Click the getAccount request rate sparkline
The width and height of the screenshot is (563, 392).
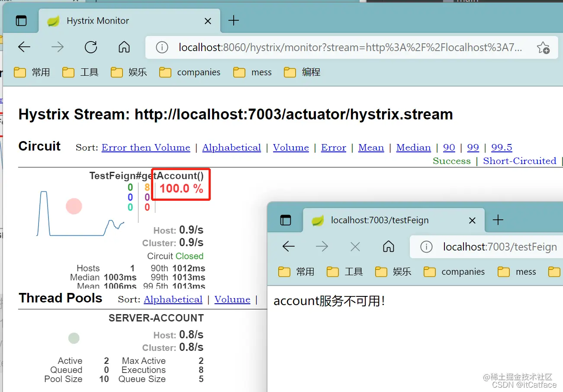pos(80,213)
